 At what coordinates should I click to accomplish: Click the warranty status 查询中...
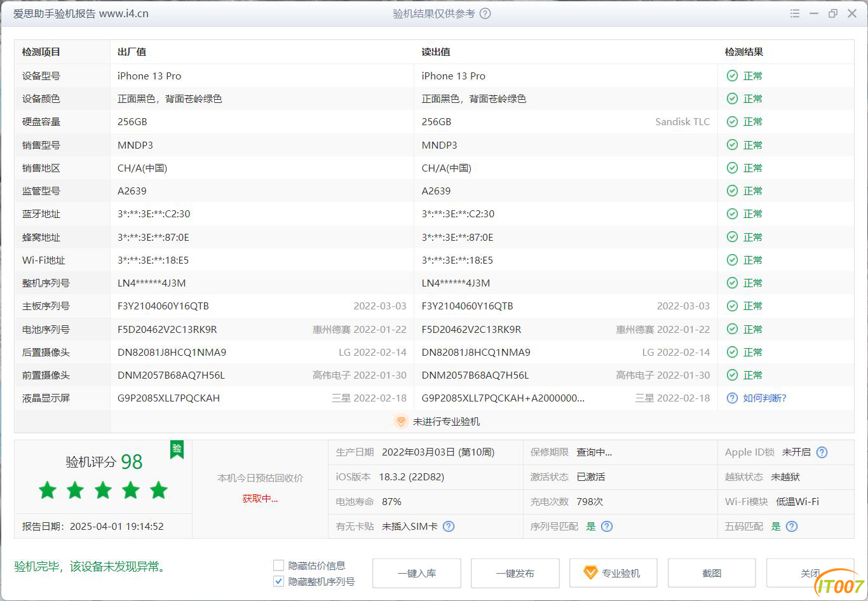point(594,452)
